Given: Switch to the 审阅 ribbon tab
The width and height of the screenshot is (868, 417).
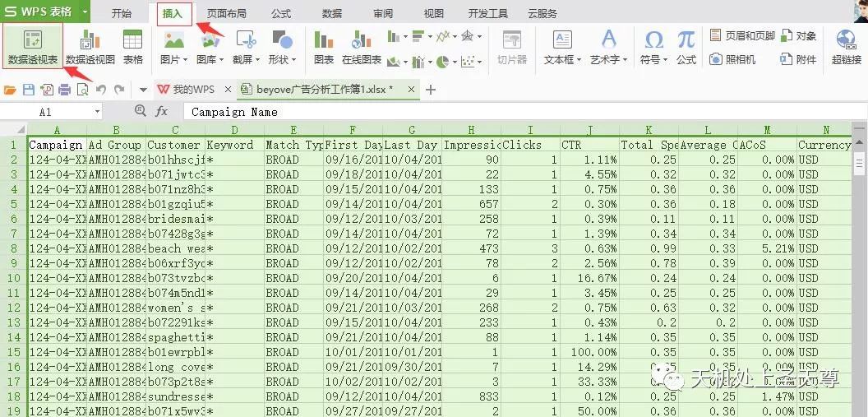Looking at the screenshot, I should pos(383,14).
